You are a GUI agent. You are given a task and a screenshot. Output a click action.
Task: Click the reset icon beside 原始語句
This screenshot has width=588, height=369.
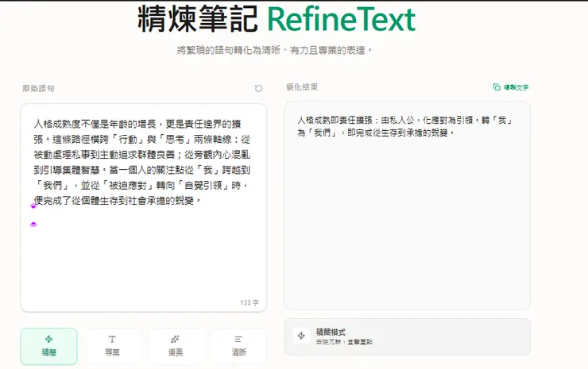(x=258, y=88)
